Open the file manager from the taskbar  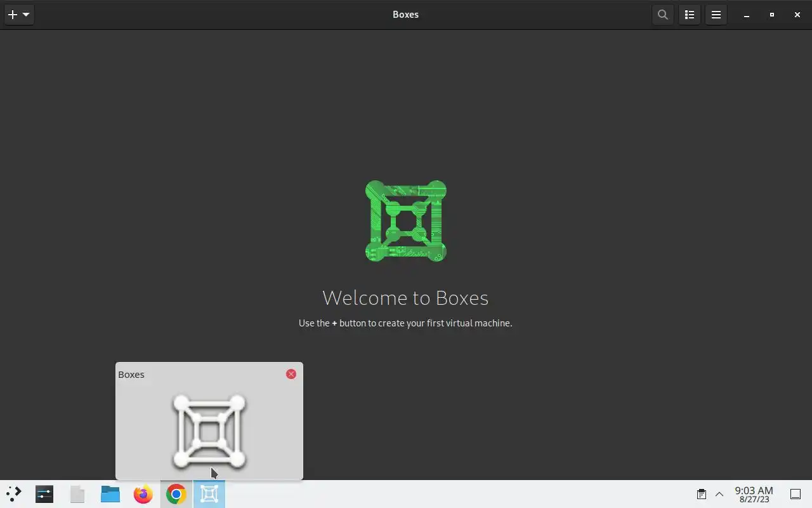pos(110,494)
